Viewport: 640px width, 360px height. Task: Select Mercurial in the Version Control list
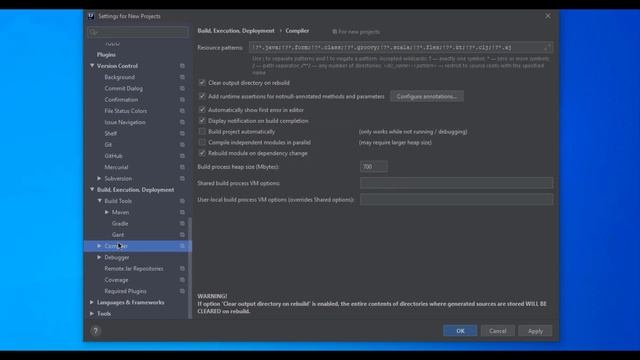pyautogui.click(x=116, y=167)
